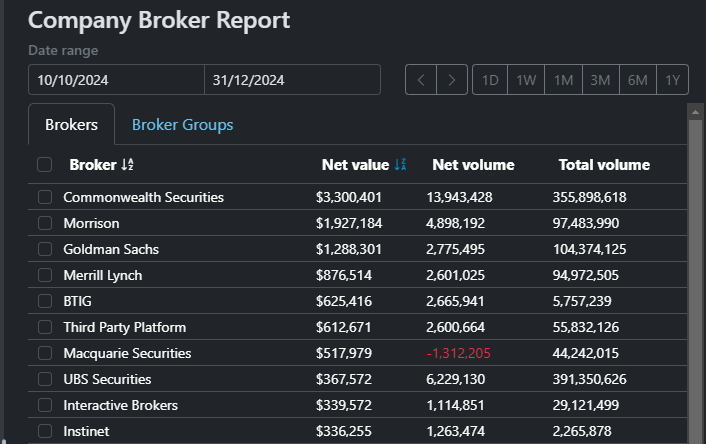Select the 1W range button

point(526,80)
